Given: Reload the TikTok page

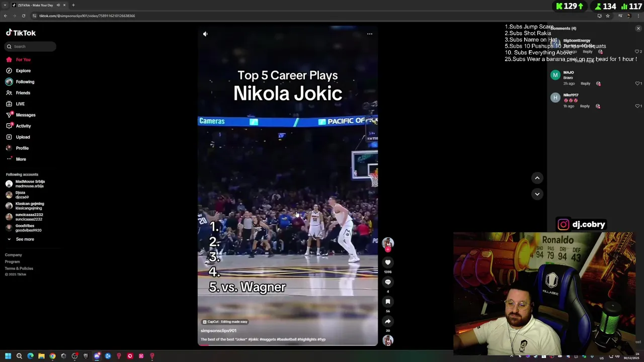Looking at the screenshot, I should tap(23, 16).
